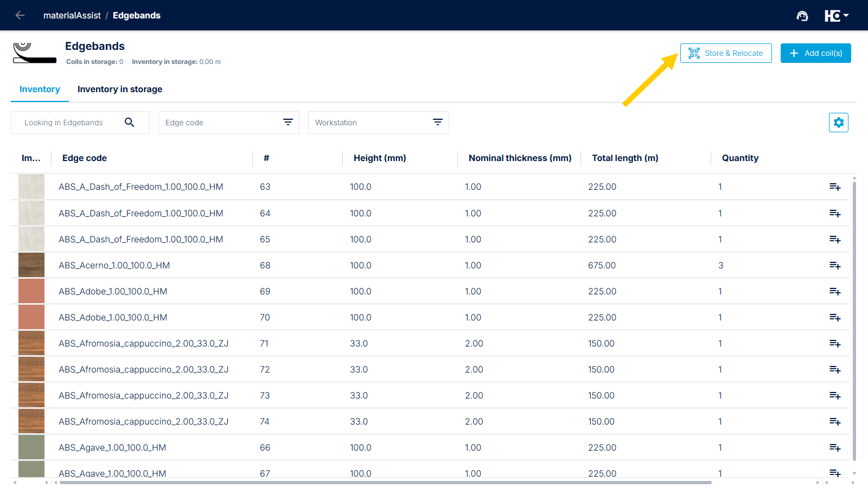This screenshot has width=868, height=488.
Task: Sort by Edge code column header
Action: coord(85,158)
